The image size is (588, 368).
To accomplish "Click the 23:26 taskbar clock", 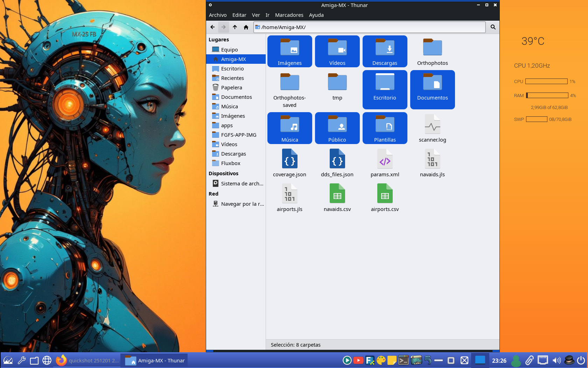I will (499, 361).
